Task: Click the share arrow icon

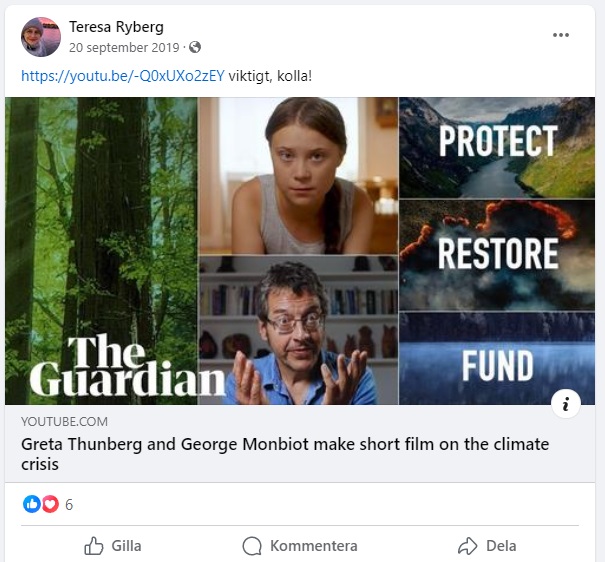Action: (x=467, y=546)
